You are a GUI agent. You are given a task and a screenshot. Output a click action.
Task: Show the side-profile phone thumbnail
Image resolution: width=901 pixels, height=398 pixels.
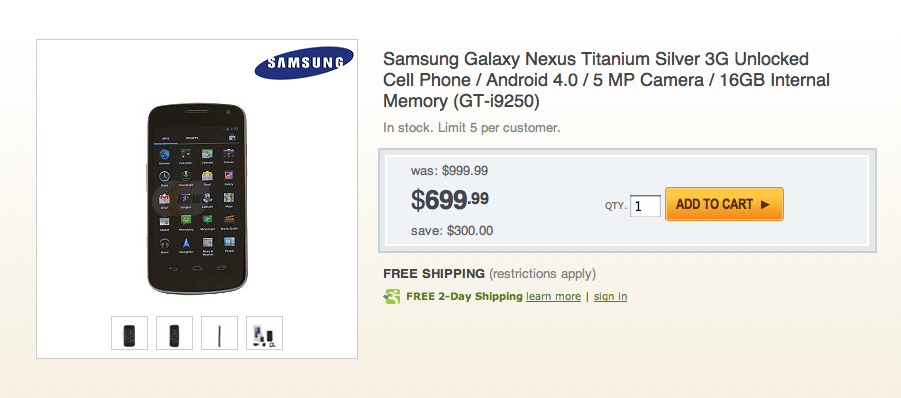tap(219, 333)
